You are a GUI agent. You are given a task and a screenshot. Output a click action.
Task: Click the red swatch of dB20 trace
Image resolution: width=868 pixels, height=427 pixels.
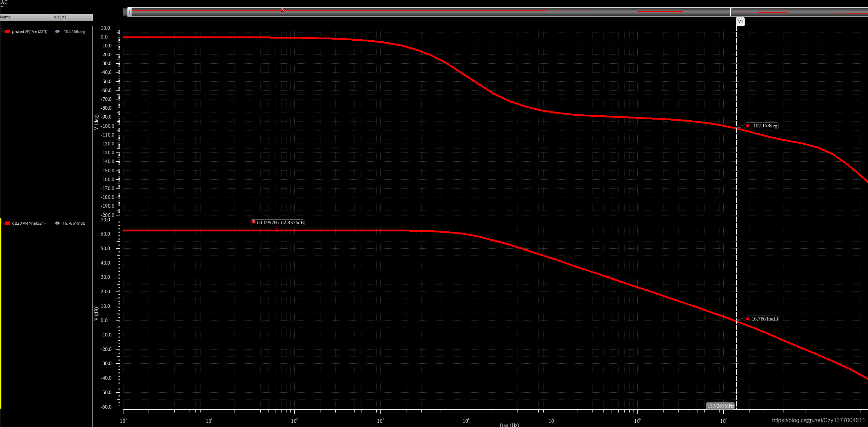7,223
